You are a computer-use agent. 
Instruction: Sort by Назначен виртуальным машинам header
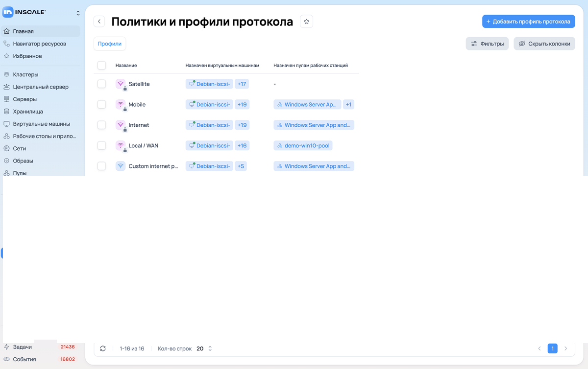tap(222, 66)
